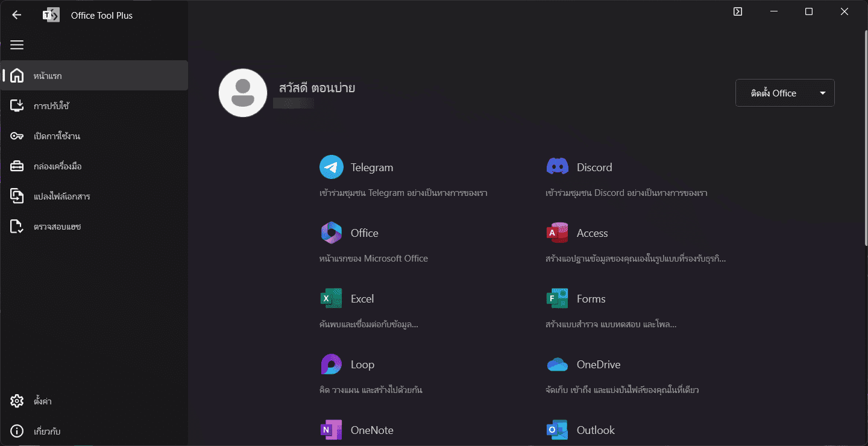868x446 pixels.
Task: Open the command prompt icon in title bar
Action: pos(738,11)
